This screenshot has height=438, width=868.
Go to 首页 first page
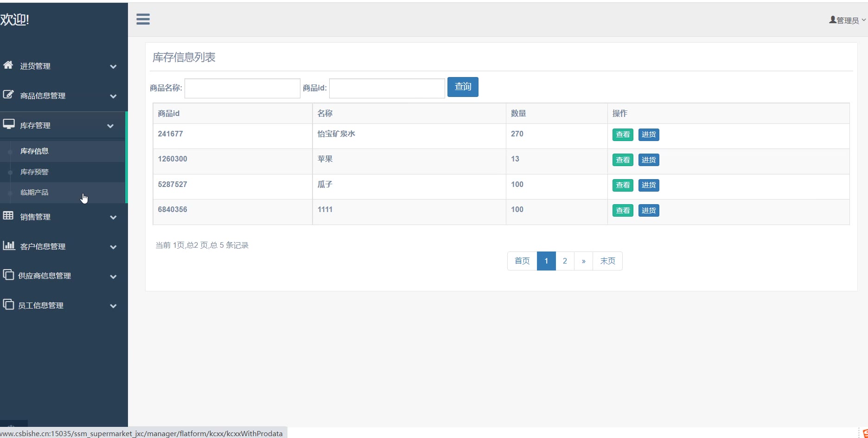[522, 261]
